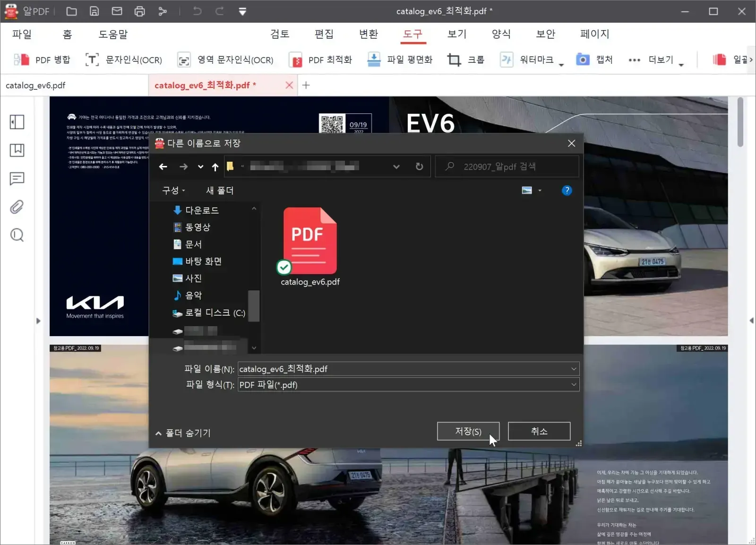Open 구성 menu in dialog
Image resolution: width=756 pixels, height=545 pixels.
coord(174,190)
